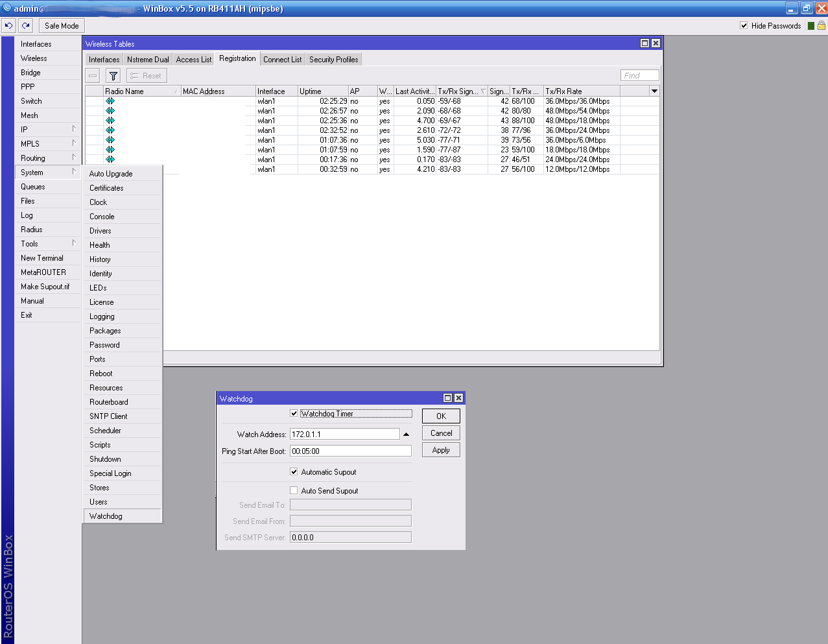Click the Safe Mode button

coord(62,26)
